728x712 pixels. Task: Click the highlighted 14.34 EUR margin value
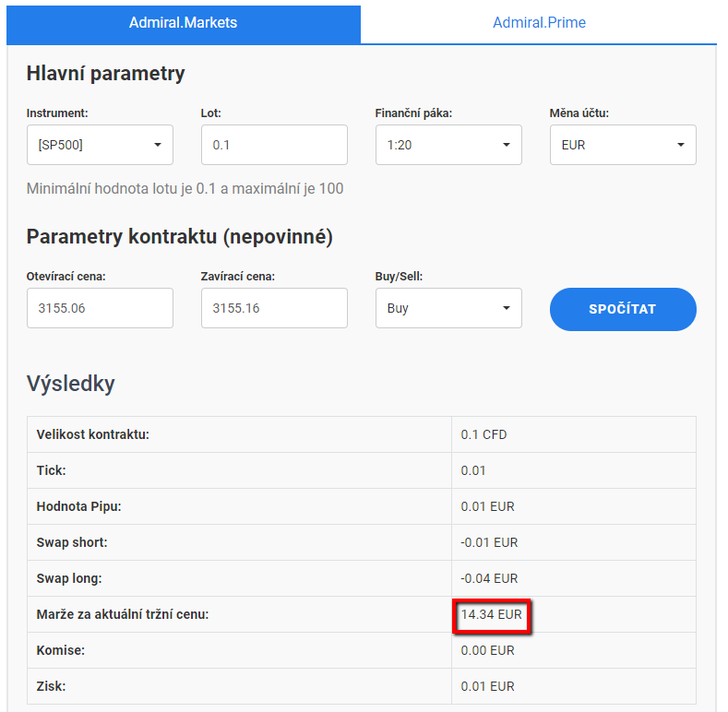[492, 614]
